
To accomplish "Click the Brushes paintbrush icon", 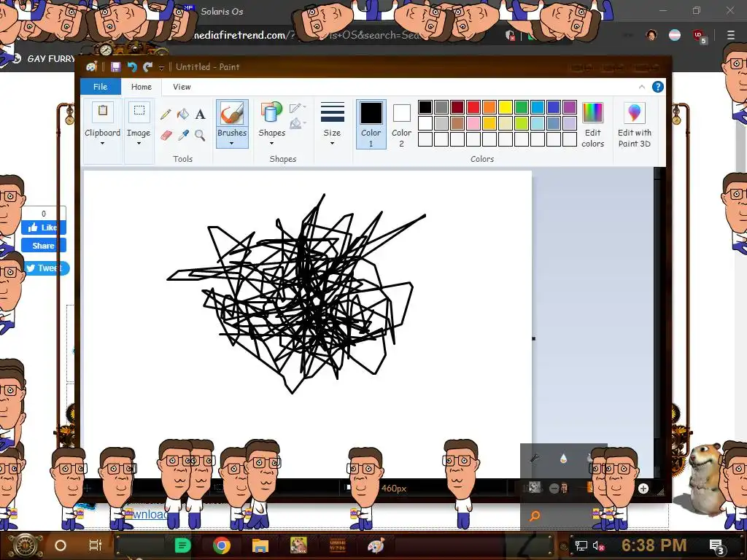I will [x=232, y=113].
